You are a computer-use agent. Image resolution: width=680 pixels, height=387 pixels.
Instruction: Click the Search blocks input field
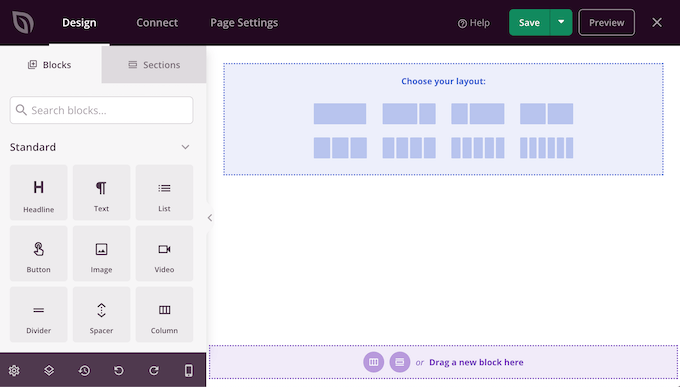(101, 110)
